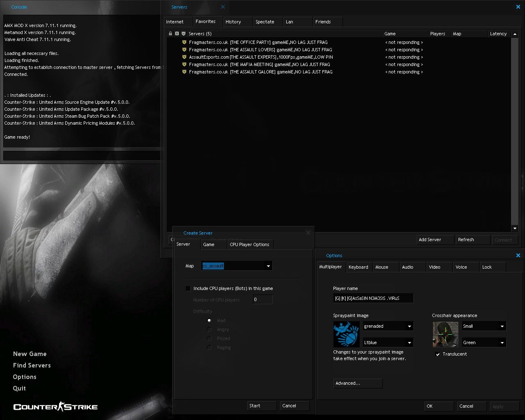Toggle the Translucent crosshair checkbox
Image resolution: width=525 pixels, height=420 pixels.
[x=438, y=354]
